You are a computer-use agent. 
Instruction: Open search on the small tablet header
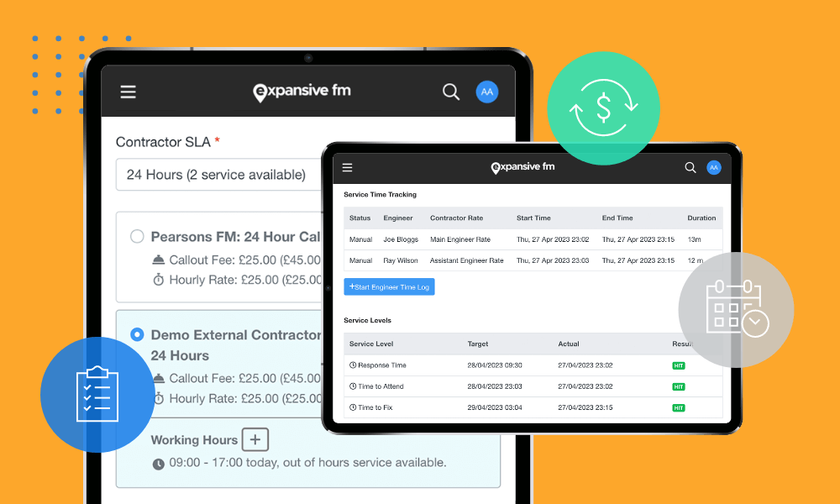coord(690,168)
